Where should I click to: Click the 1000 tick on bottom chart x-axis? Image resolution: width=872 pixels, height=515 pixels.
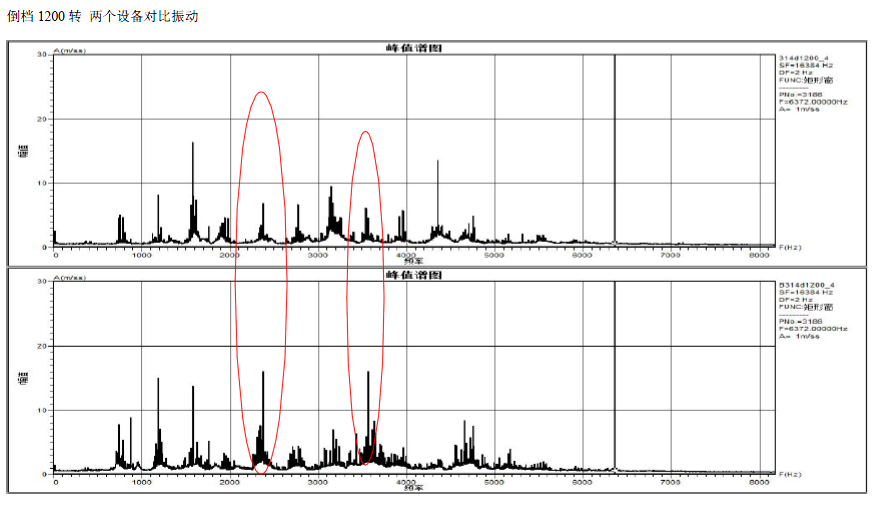[142, 482]
